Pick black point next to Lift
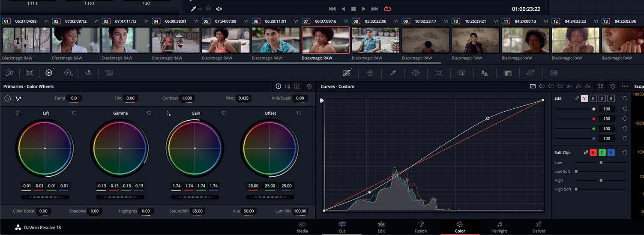The height and width of the screenshot is (235, 644). [18, 113]
